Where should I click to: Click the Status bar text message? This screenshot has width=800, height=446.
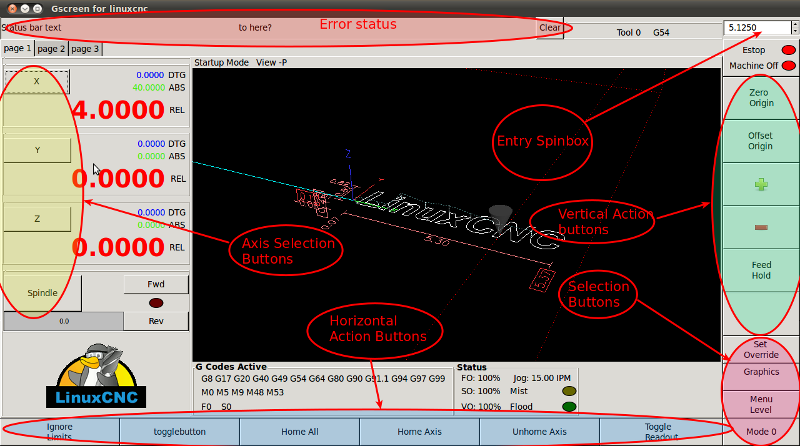tap(32, 28)
